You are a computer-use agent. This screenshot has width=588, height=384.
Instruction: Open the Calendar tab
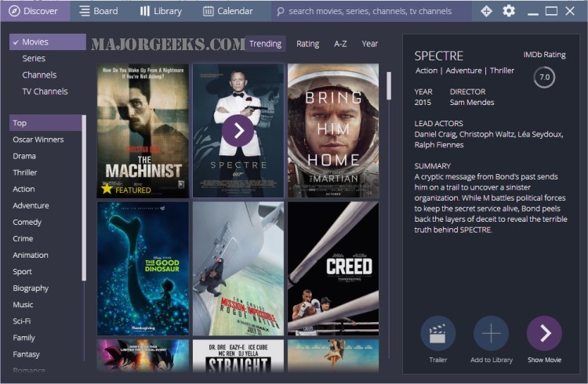pos(228,11)
